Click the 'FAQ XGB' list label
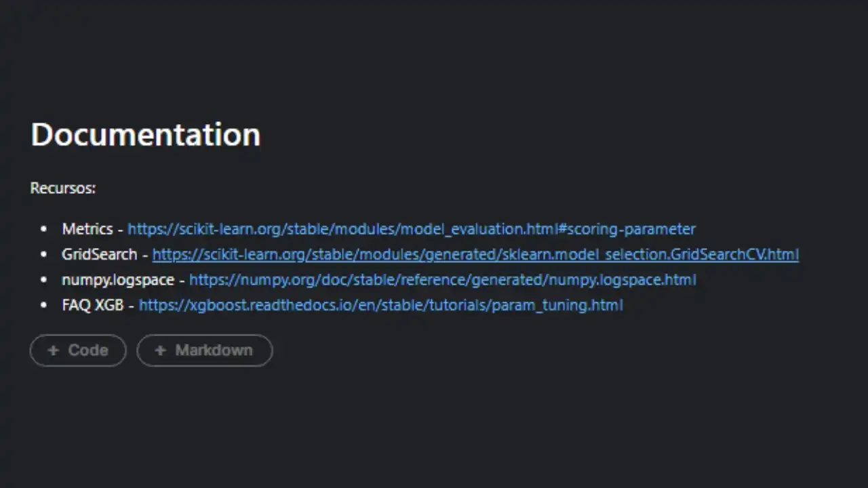This screenshot has width=868, height=488. pyautogui.click(x=92, y=305)
